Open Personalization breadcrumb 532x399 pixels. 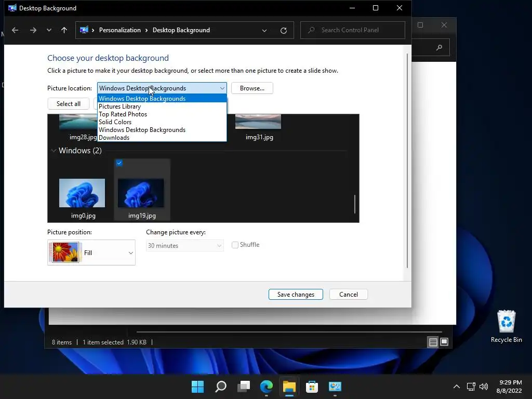coord(120,30)
